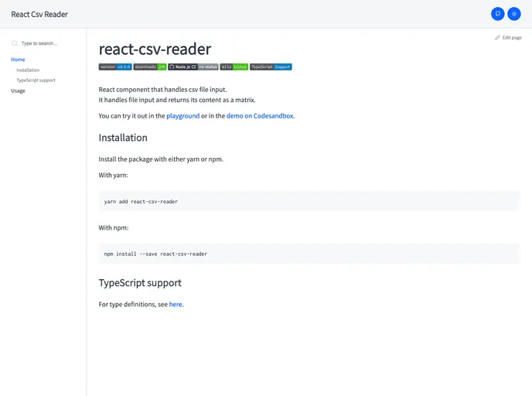Click the 'With yarn:' text
The image size is (532, 396).
pos(114,176)
